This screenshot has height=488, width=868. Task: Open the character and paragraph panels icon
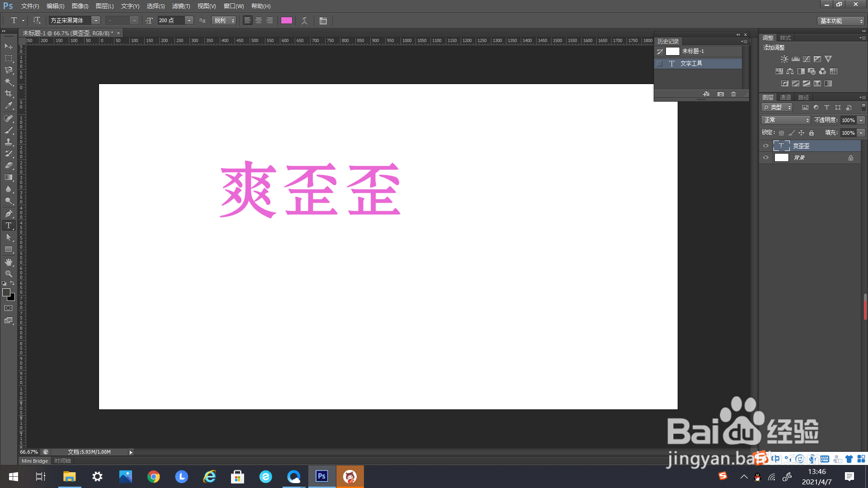pos(323,20)
